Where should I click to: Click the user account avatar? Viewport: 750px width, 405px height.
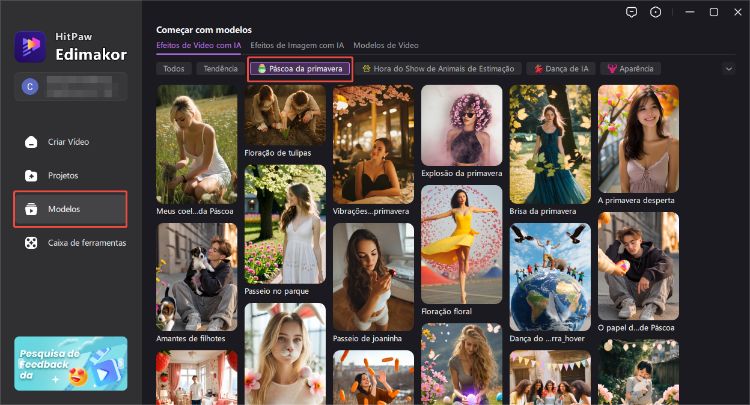29,87
